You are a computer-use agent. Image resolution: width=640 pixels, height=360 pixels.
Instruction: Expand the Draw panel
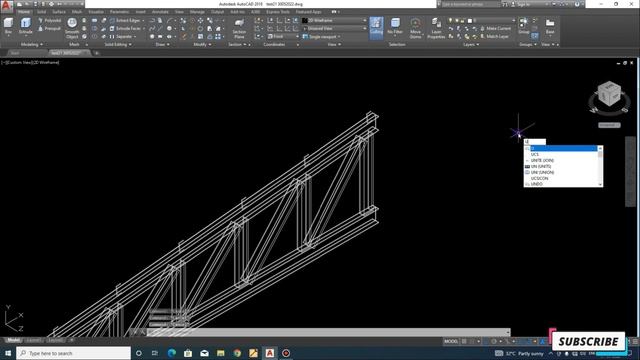point(162,44)
